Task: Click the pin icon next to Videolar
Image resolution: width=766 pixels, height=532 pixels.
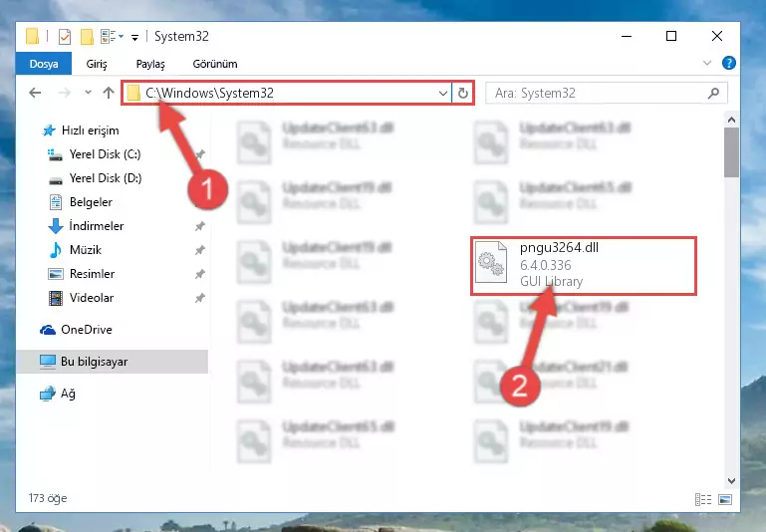Action: tap(200, 298)
